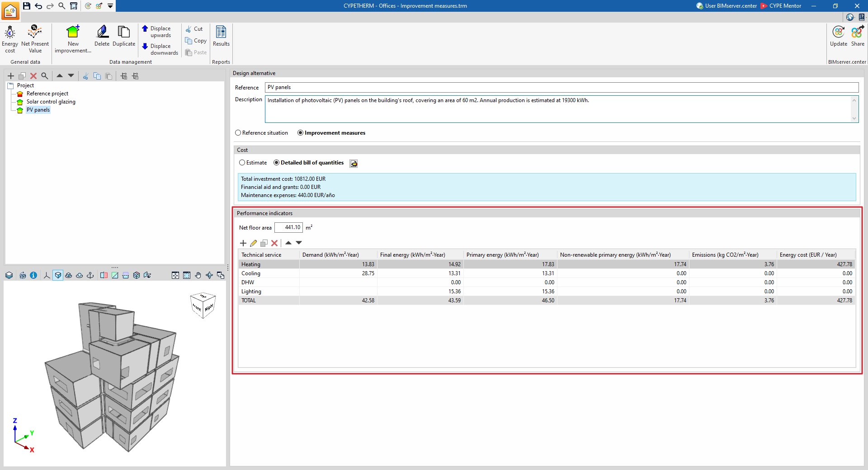Select the Reference project tree item
Image resolution: width=868 pixels, height=470 pixels.
point(47,94)
